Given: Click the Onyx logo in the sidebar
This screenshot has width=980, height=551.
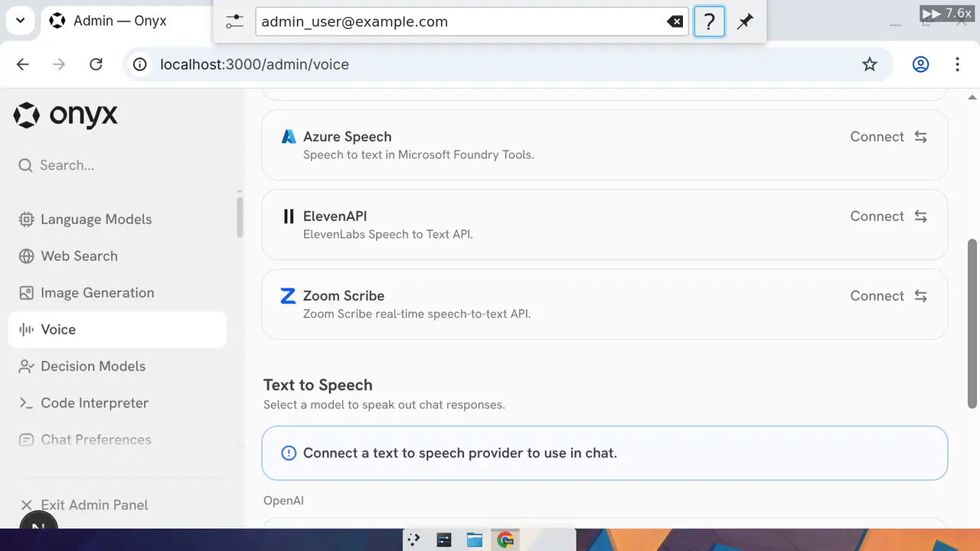Looking at the screenshot, I should click(66, 116).
